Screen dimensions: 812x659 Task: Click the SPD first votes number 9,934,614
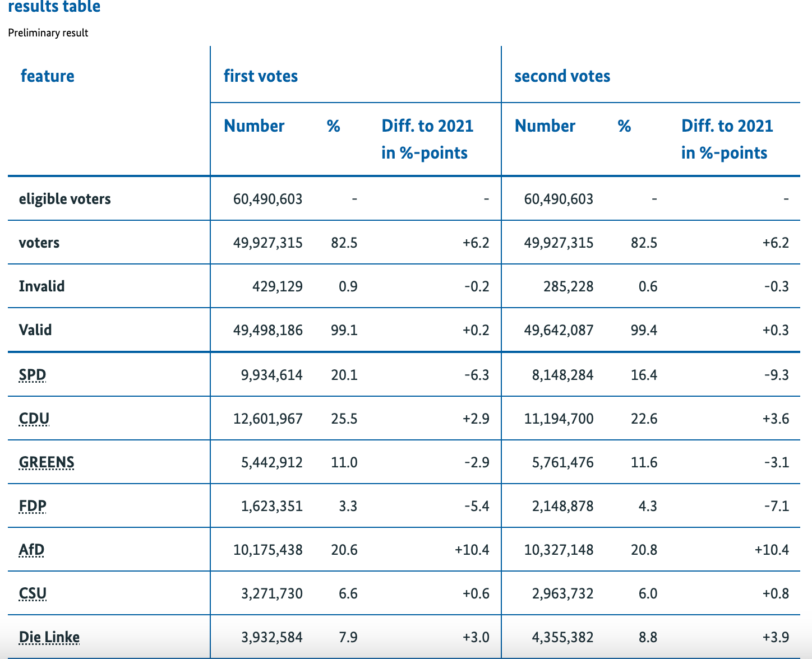coord(272,375)
